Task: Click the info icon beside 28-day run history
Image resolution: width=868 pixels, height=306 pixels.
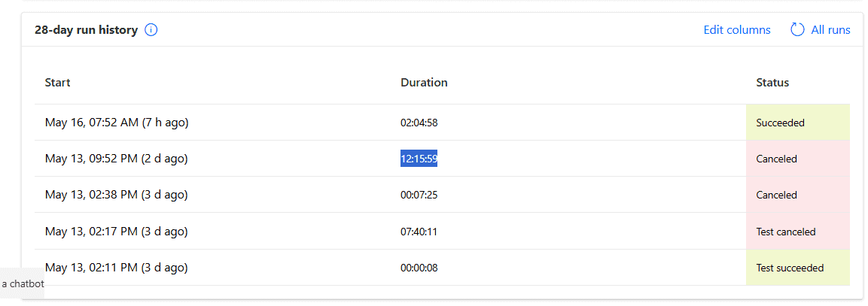Action: click(x=151, y=30)
